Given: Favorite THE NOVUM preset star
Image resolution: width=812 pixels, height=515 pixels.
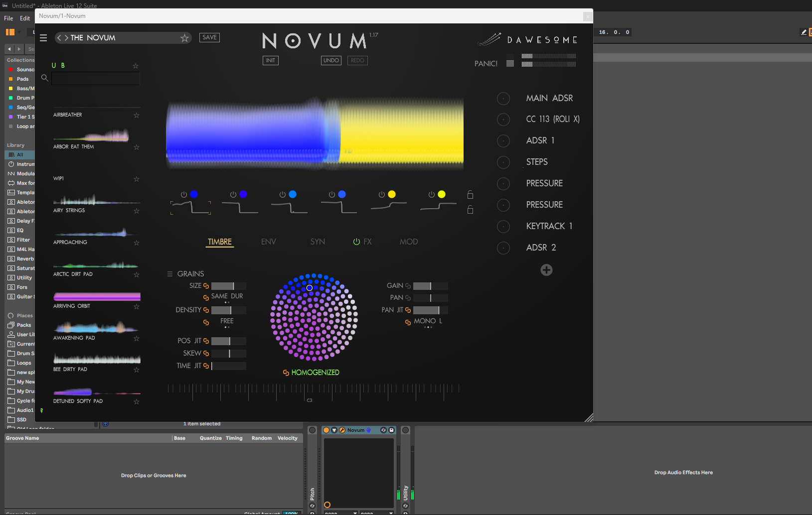Looking at the screenshot, I should tap(184, 38).
